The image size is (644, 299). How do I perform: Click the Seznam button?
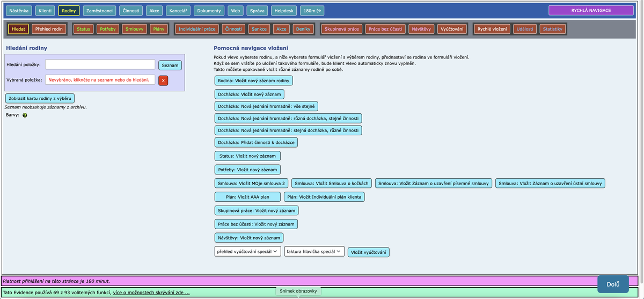click(x=170, y=65)
